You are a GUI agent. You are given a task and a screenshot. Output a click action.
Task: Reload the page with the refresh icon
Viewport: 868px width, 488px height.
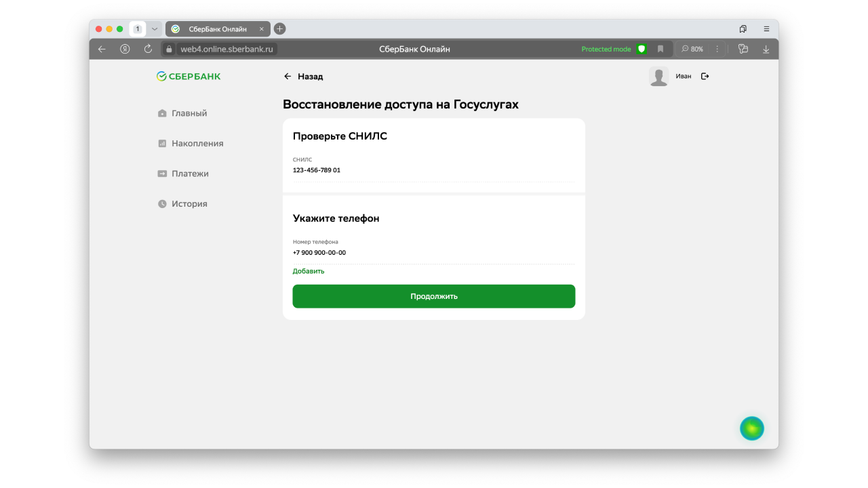click(x=148, y=49)
